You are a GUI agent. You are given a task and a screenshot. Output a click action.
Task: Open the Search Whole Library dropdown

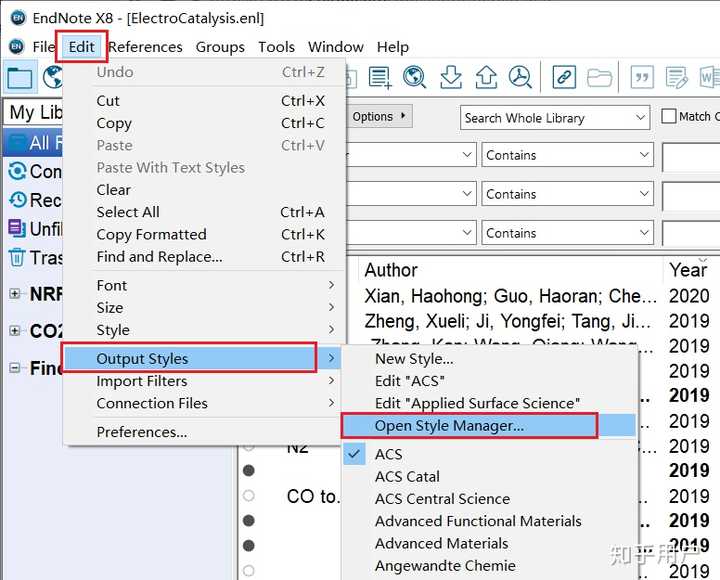pos(555,118)
